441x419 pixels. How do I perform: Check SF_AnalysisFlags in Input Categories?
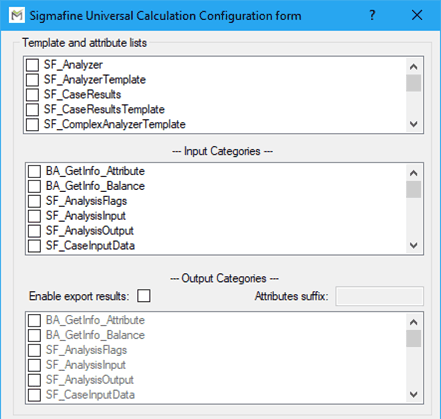(34, 201)
